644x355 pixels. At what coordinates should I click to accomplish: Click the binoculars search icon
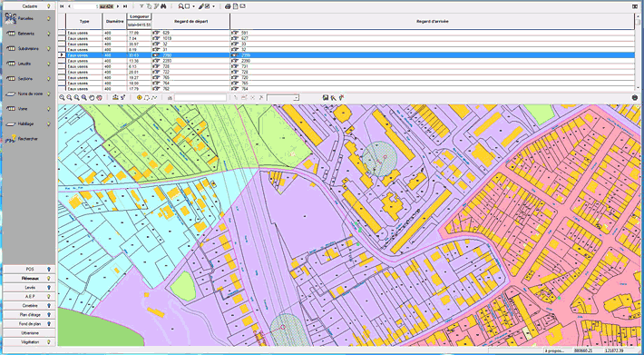click(x=163, y=6)
